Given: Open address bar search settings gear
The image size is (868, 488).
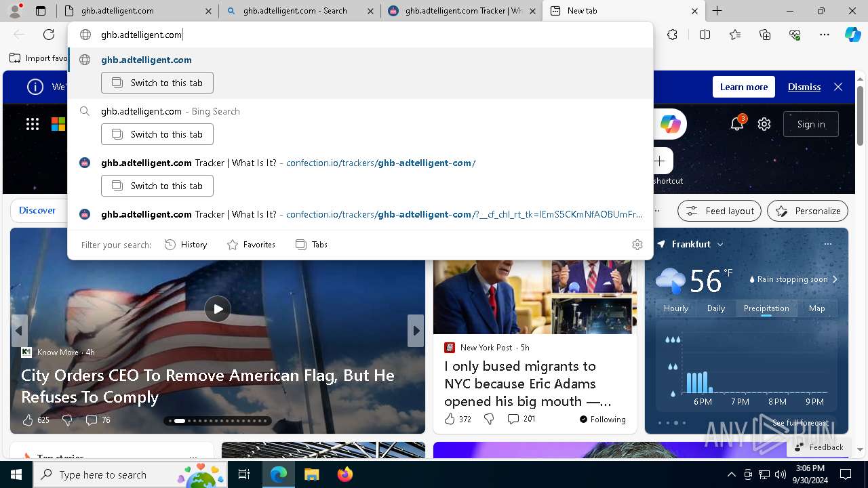Looking at the screenshot, I should pos(637,245).
